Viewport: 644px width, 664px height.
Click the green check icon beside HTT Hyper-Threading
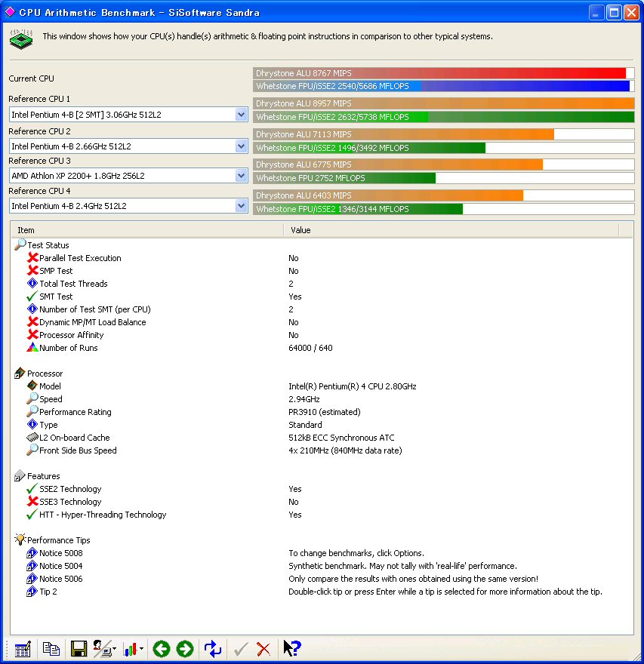[32, 514]
